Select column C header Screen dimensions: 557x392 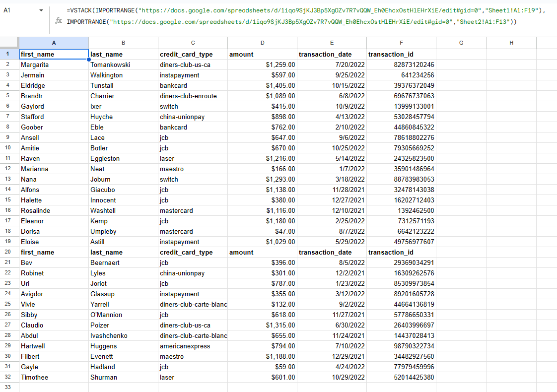[x=193, y=43]
